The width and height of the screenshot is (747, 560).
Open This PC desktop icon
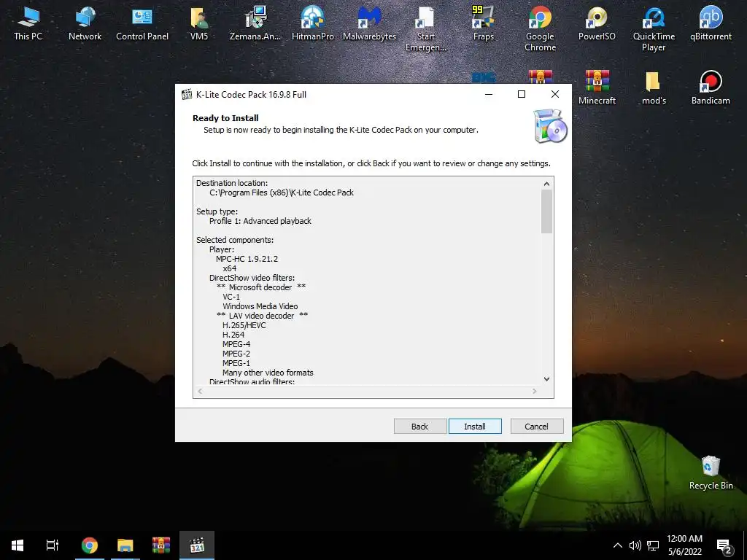pos(28,23)
